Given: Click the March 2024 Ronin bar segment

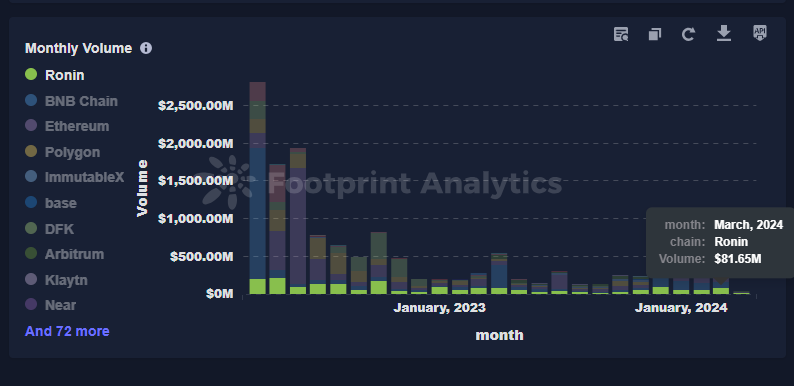Looking at the screenshot, I should pos(721,291).
